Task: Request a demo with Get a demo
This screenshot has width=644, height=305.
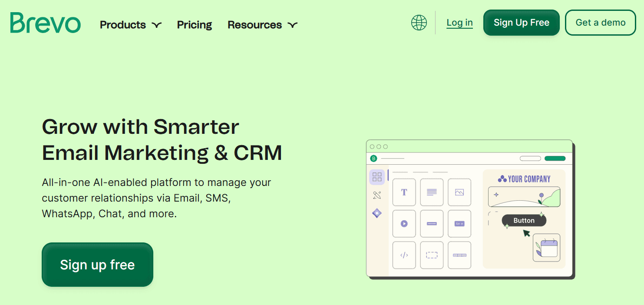Action: pyautogui.click(x=601, y=23)
